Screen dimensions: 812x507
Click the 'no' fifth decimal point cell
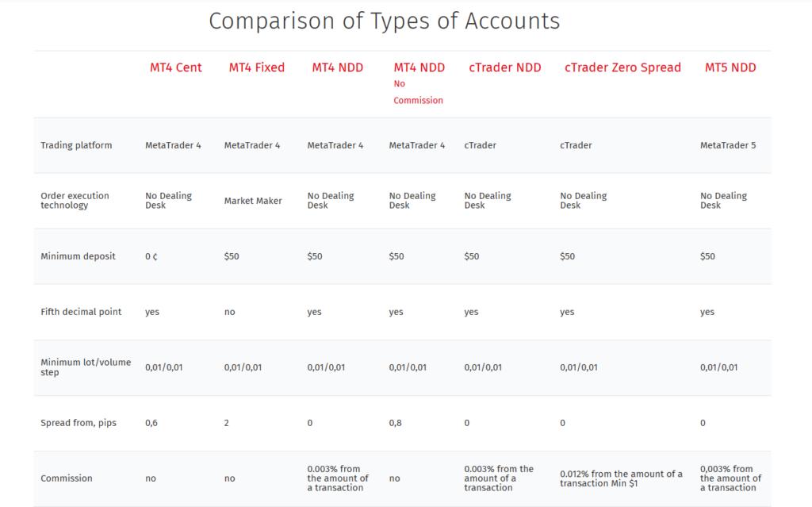tap(229, 312)
